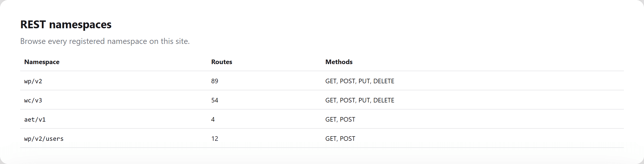Click route count 89 for wp/v2
Screen dimensions: 644x164
(215, 81)
